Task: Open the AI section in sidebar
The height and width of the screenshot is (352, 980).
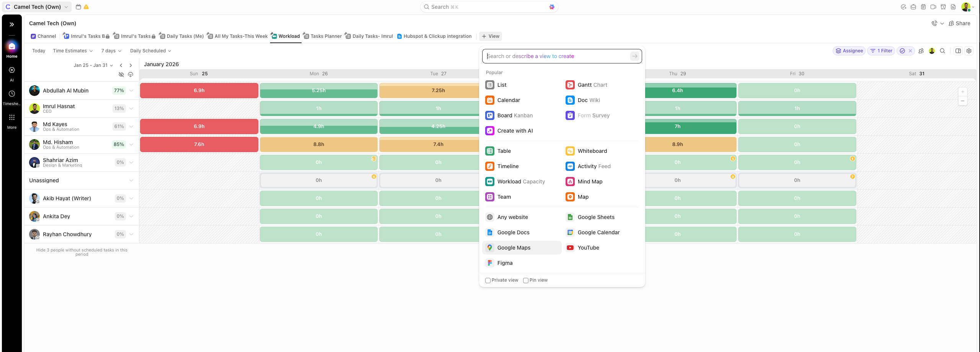Action: pyautogui.click(x=12, y=73)
